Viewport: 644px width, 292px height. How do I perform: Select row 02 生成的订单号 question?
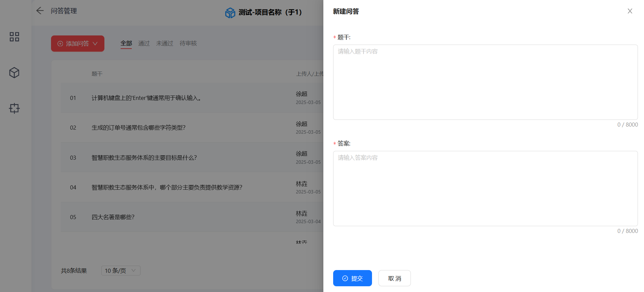192,128
